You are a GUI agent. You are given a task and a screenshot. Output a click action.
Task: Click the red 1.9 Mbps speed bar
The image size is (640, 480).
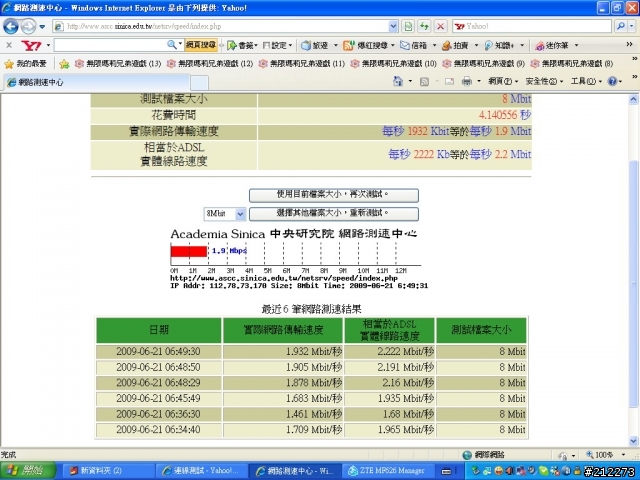189,251
